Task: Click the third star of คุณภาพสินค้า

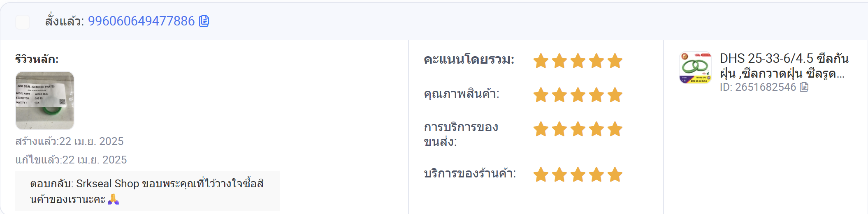Action: pos(578,95)
